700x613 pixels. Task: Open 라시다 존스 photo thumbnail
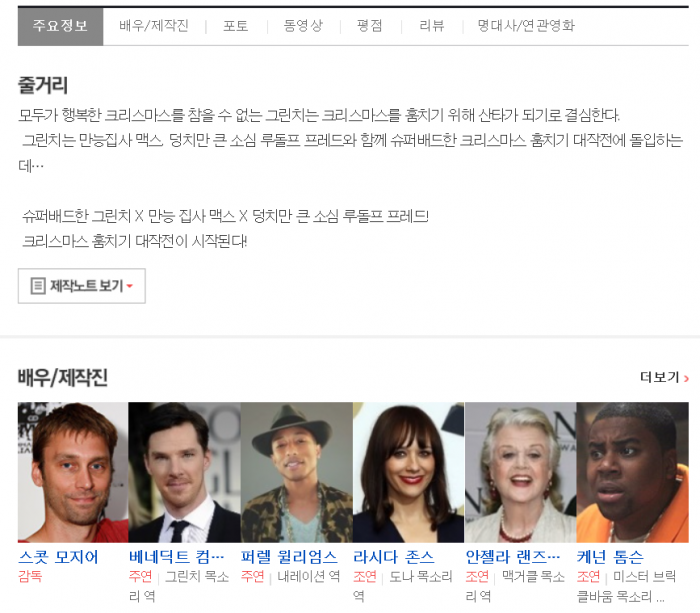pos(408,472)
